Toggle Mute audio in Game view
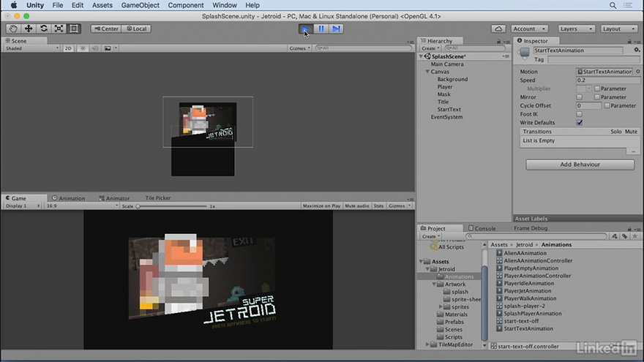Screen dimensions: 644x362 (x=357, y=206)
